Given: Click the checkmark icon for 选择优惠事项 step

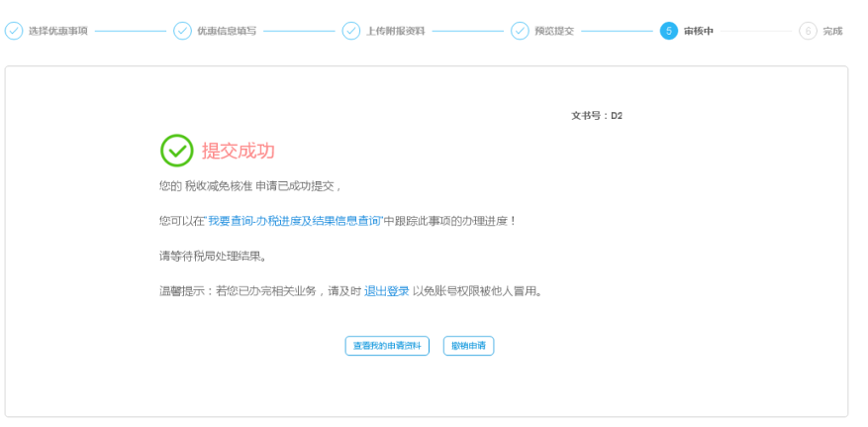Looking at the screenshot, I should (14, 31).
